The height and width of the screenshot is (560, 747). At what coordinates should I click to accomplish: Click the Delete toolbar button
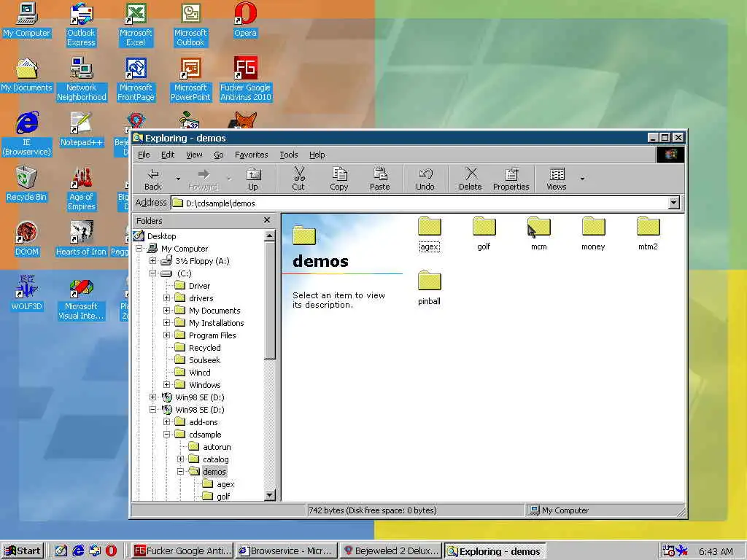coord(471,179)
